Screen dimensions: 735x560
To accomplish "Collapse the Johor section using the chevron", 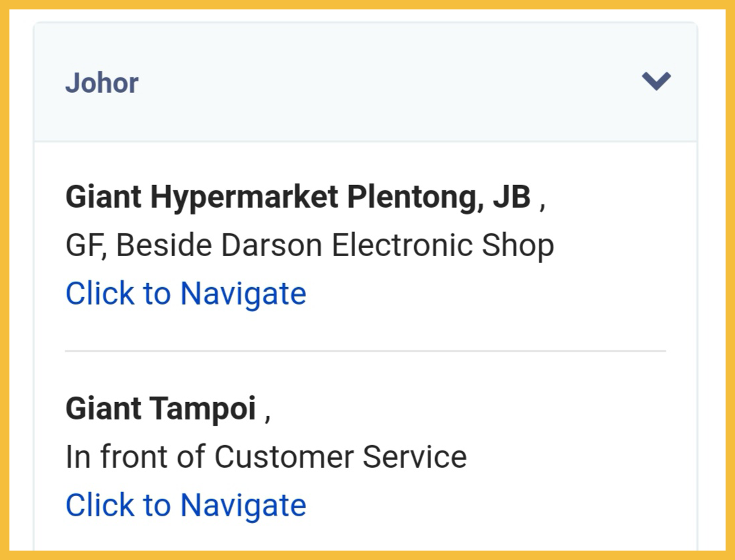I will 656,81.
